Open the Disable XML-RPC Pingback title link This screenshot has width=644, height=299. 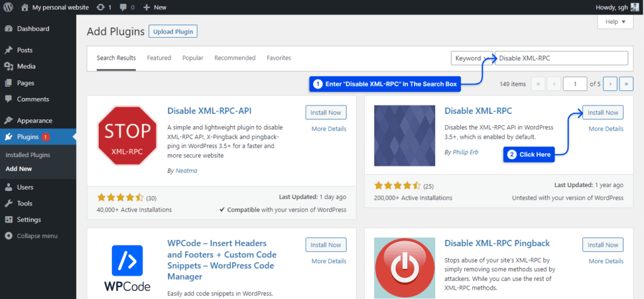(497, 243)
